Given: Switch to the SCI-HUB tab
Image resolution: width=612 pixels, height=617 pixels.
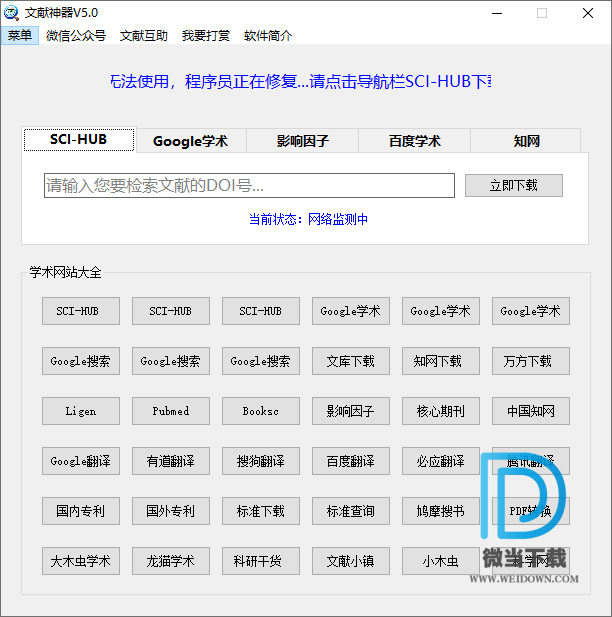Looking at the screenshot, I should tap(79, 139).
